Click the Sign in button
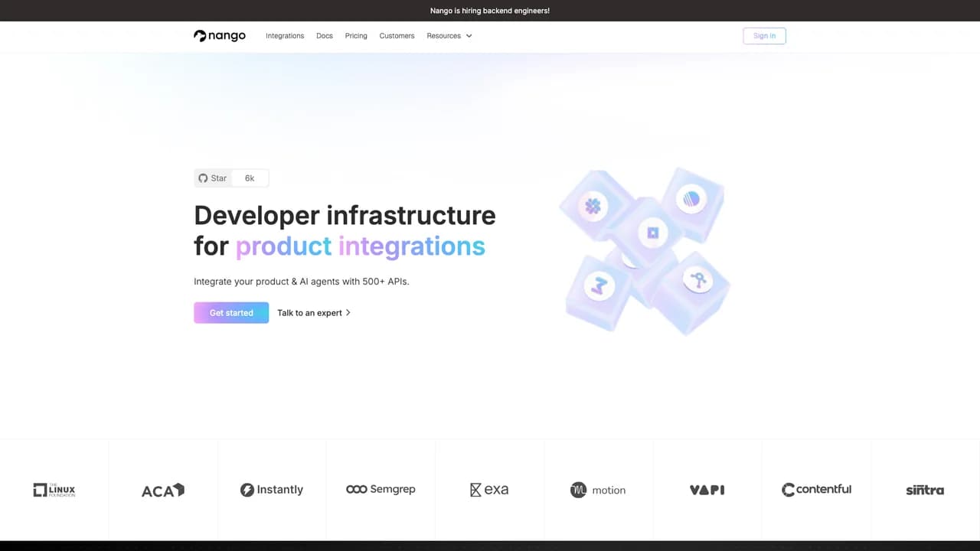Screen dimensions: 980x551 click(x=764, y=36)
